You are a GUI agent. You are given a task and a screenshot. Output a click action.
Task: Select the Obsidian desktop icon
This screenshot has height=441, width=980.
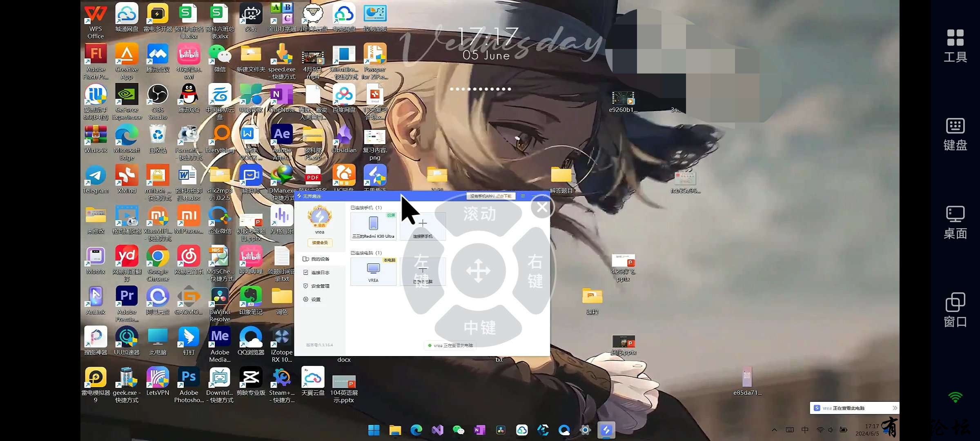344,139
